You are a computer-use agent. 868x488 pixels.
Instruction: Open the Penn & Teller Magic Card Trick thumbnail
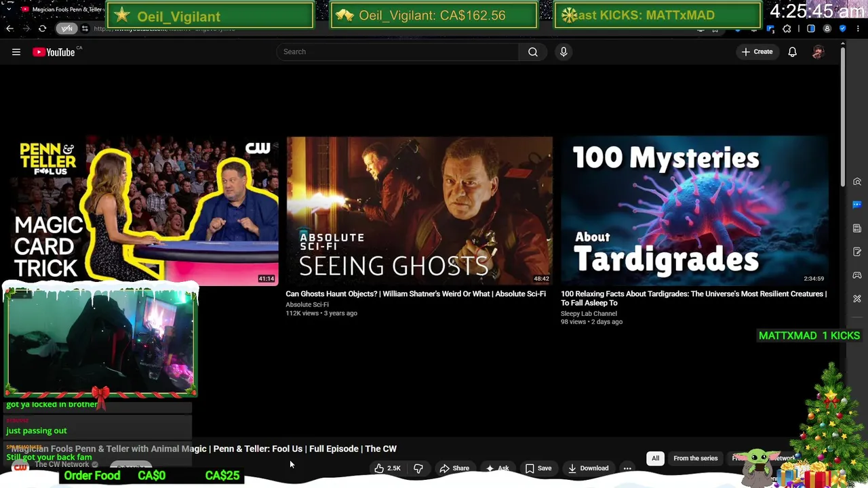[144, 211]
